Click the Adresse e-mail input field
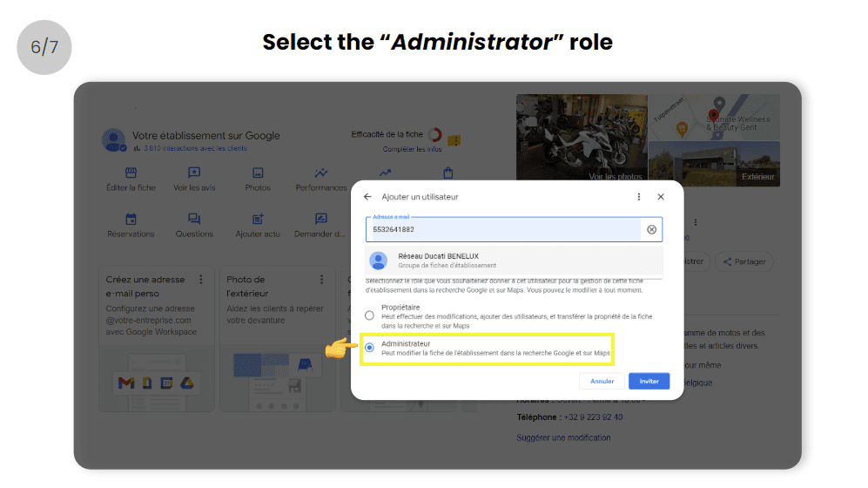Viewport: 868px width, 488px height. click(504, 229)
